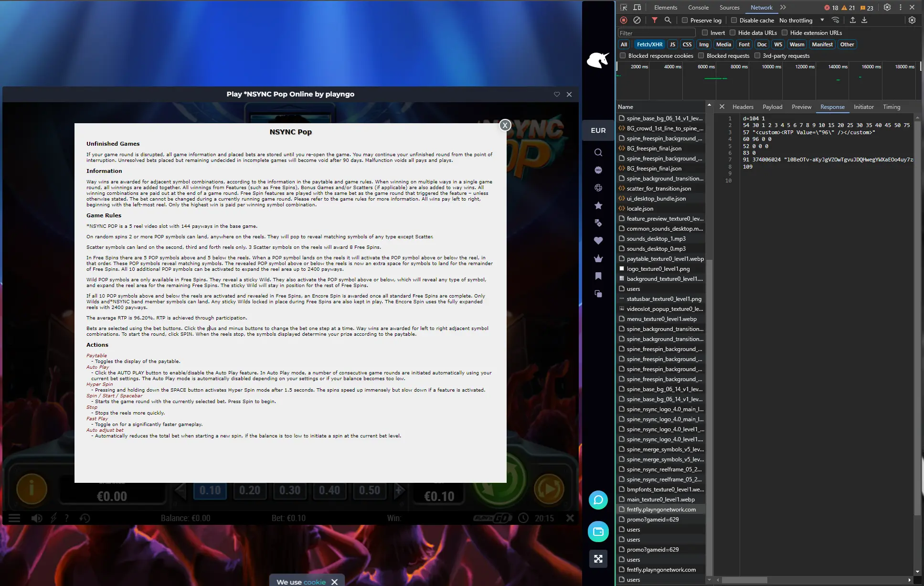Check 3rd-party requests checkbox

click(x=757, y=55)
